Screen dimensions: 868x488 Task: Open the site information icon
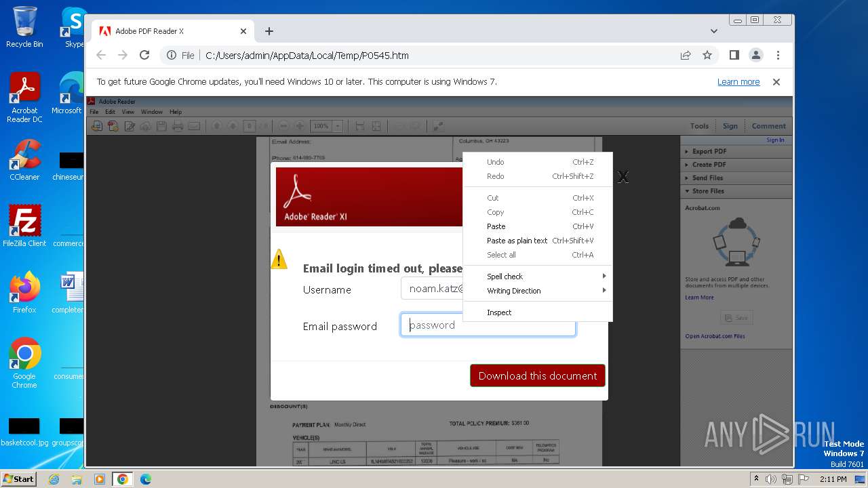click(x=172, y=56)
